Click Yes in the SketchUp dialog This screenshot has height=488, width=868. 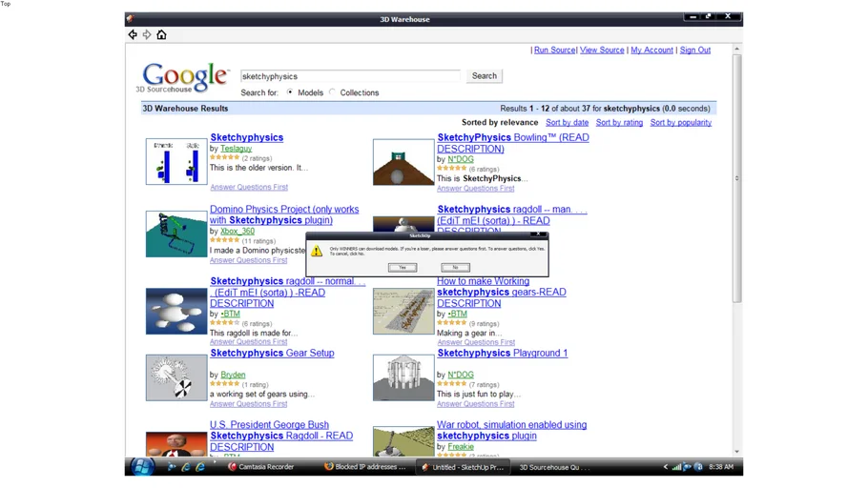(403, 267)
